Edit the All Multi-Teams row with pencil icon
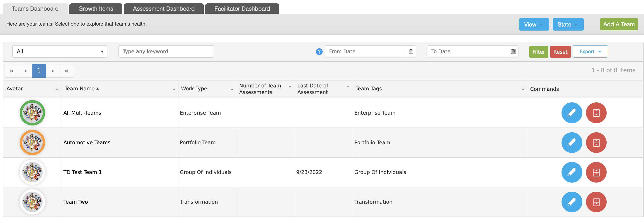The image size is (644, 217). pyautogui.click(x=571, y=113)
